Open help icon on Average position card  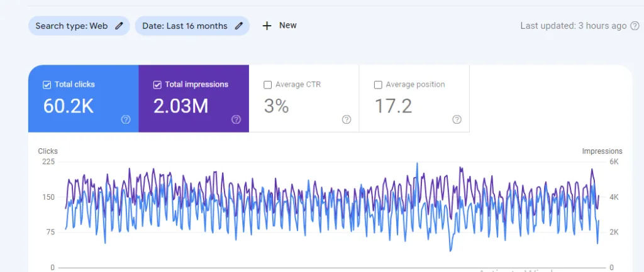point(457,119)
